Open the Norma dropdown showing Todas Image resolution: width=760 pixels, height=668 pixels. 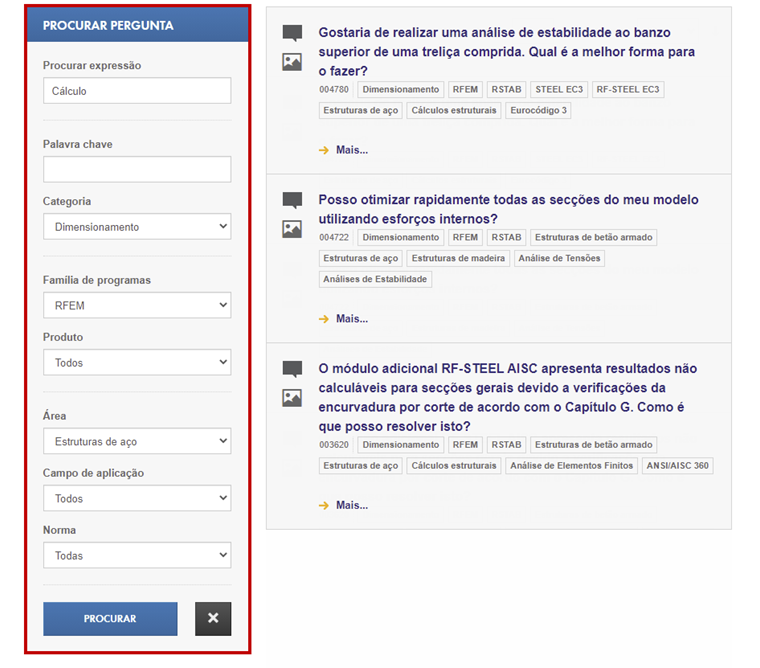pyautogui.click(x=137, y=555)
